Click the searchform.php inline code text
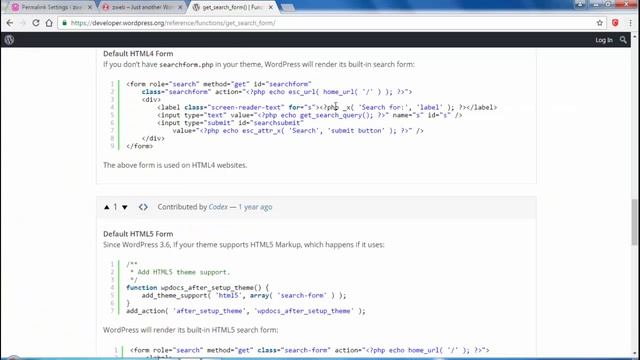640x360 pixels. point(186,64)
